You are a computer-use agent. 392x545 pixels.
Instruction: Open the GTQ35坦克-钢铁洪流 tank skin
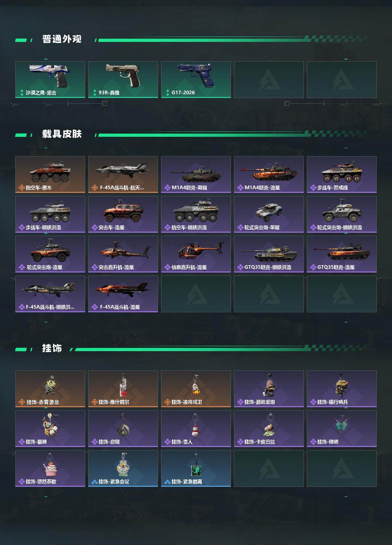[269, 254]
